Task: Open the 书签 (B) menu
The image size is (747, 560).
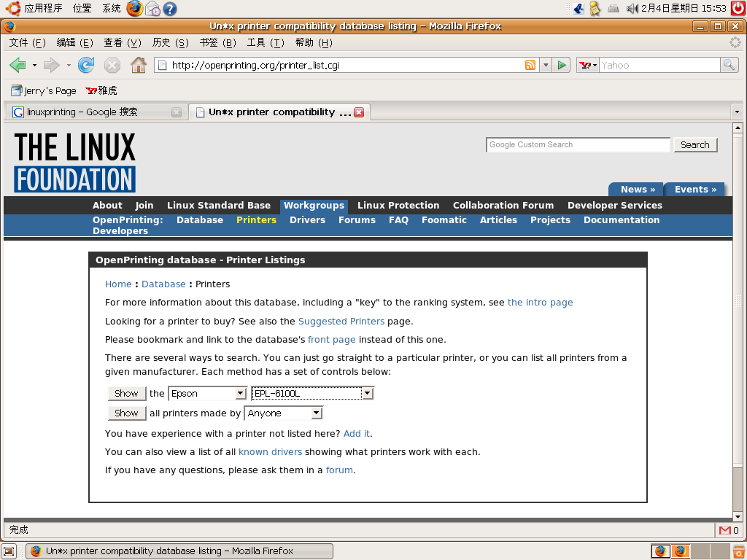Action: tap(217, 43)
